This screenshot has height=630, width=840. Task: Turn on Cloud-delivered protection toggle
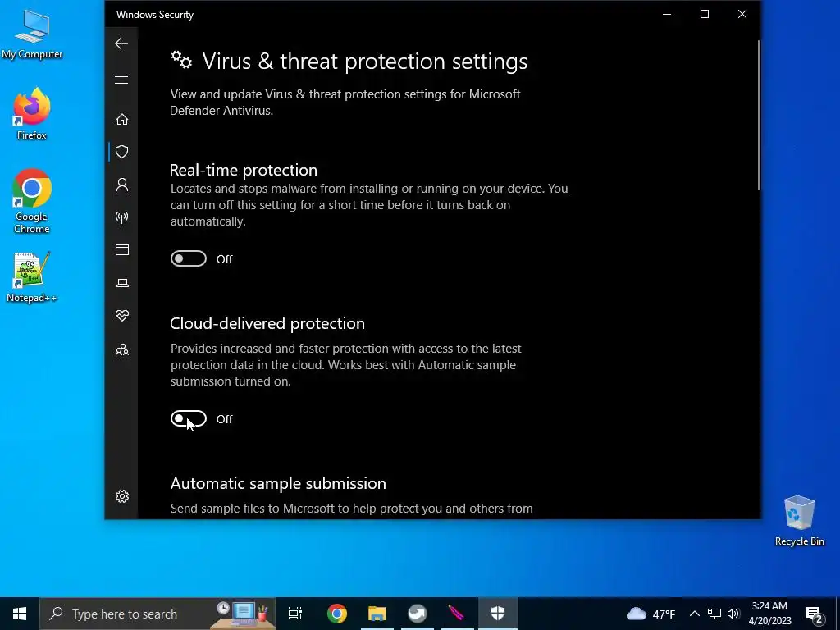pyautogui.click(x=189, y=419)
